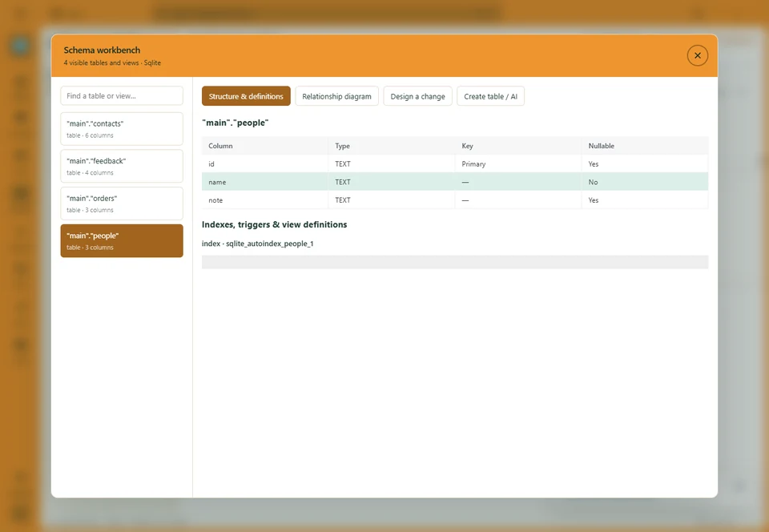
Task: Click the Nullable column header
Action: click(x=644, y=146)
